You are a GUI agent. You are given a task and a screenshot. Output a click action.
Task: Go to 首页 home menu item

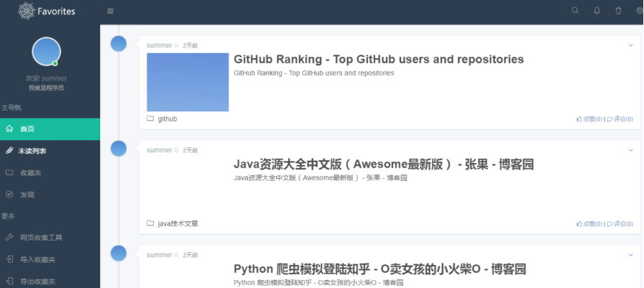(50, 129)
